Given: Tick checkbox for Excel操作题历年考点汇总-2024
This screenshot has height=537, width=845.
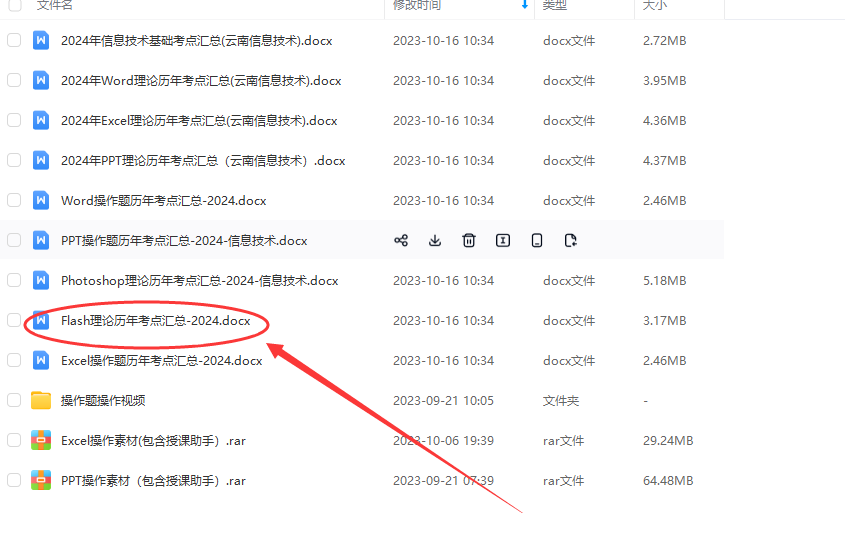Looking at the screenshot, I should pos(14,360).
